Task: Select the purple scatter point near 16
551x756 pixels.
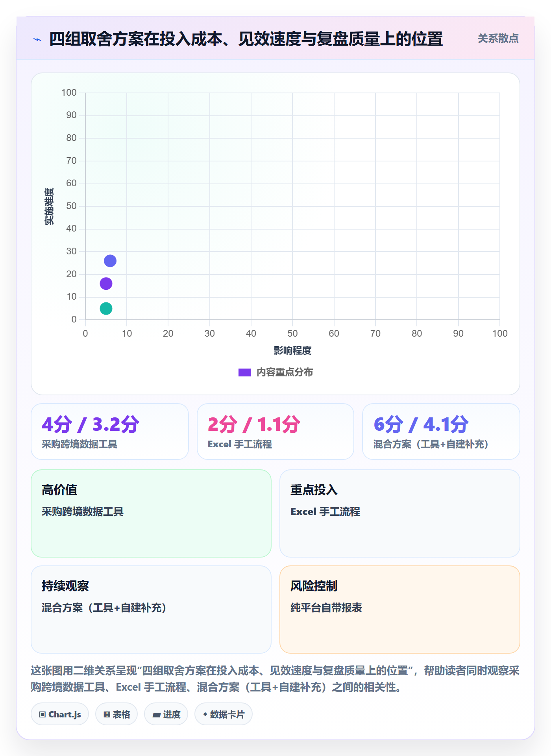Action: [x=106, y=283]
